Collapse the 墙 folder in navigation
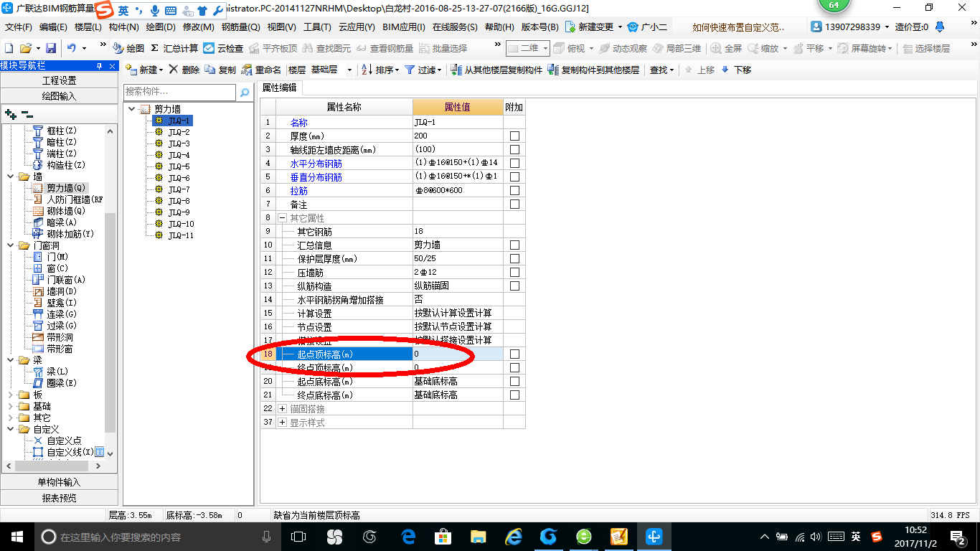Image resolution: width=980 pixels, height=551 pixels. [10, 176]
